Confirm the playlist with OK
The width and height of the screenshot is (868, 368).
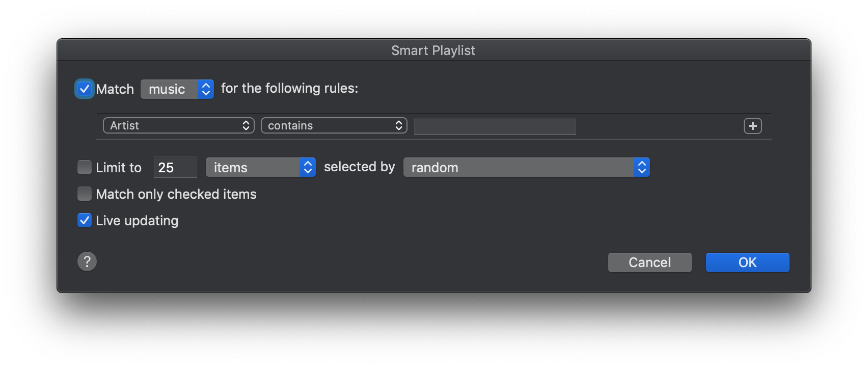tap(747, 262)
